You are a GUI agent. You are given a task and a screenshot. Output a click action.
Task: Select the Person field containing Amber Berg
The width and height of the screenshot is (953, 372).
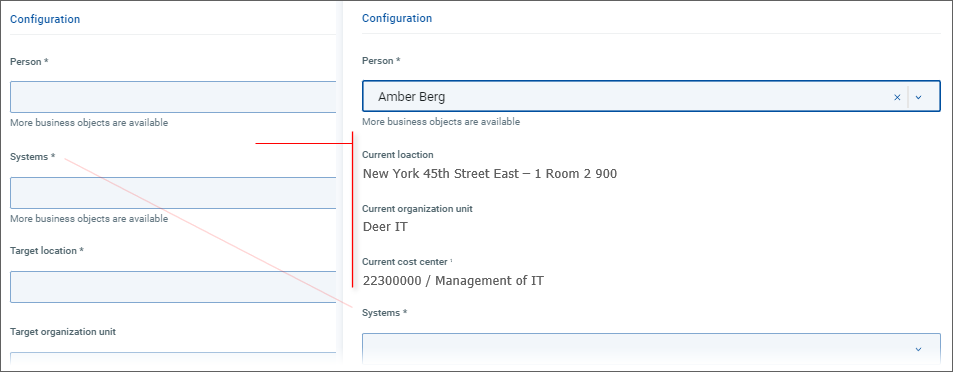(x=651, y=97)
